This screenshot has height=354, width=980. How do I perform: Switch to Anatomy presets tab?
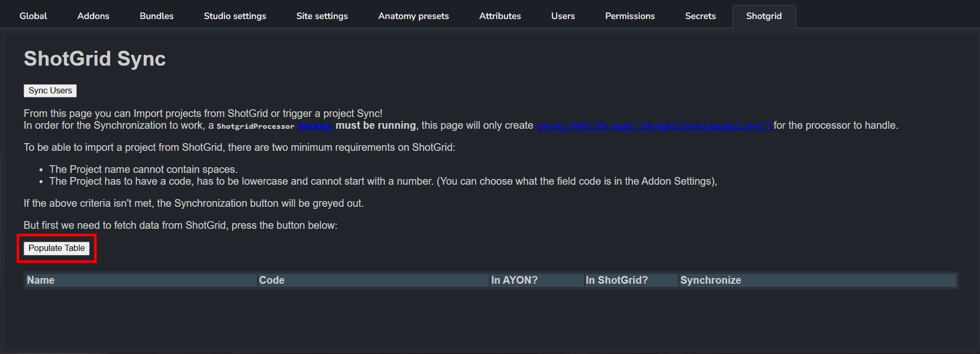click(414, 16)
